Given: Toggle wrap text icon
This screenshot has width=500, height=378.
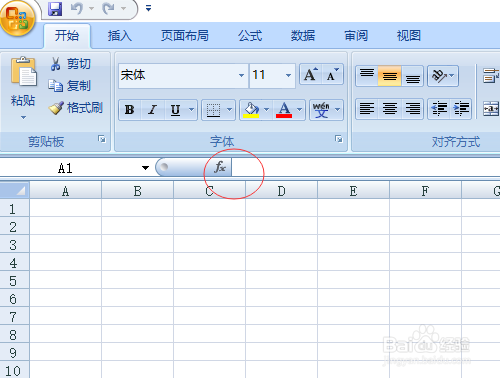Looking at the screenshot, I should tap(491, 76).
